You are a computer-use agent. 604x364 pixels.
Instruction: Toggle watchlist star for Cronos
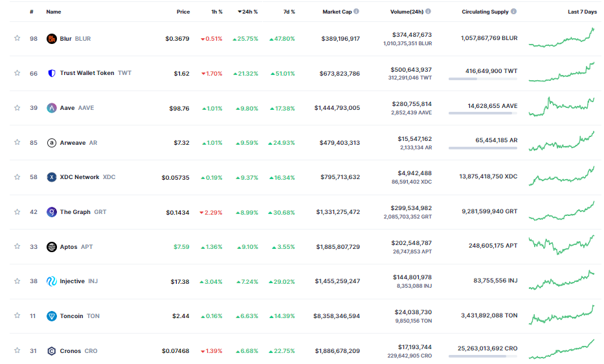pos(17,350)
